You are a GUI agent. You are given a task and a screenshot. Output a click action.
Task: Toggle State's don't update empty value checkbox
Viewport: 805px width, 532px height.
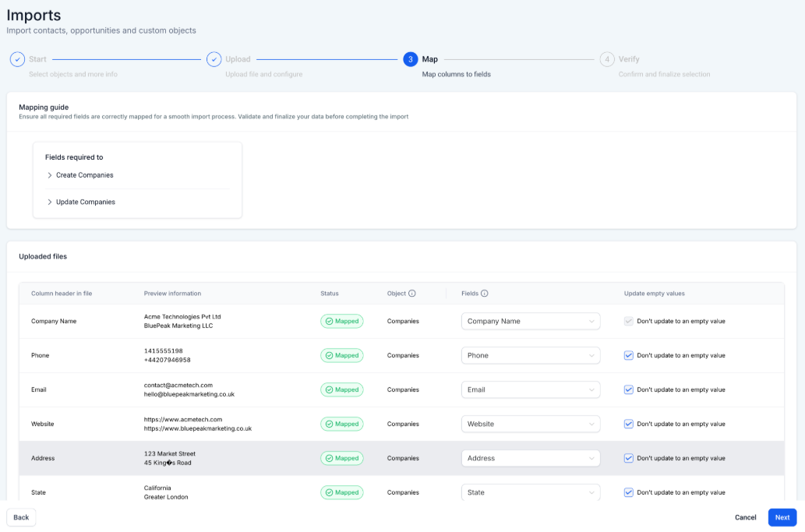pos(629,492)
